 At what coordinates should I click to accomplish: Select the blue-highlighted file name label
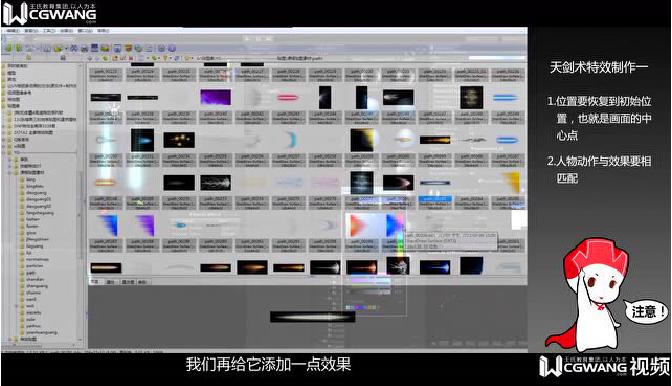pyautogui.click(x=435, y=199)
